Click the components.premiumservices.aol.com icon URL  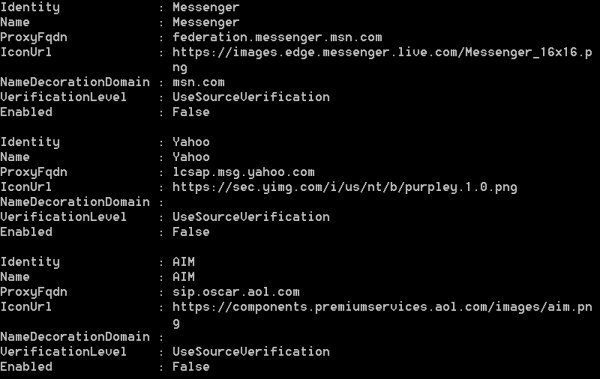point(382,315)
